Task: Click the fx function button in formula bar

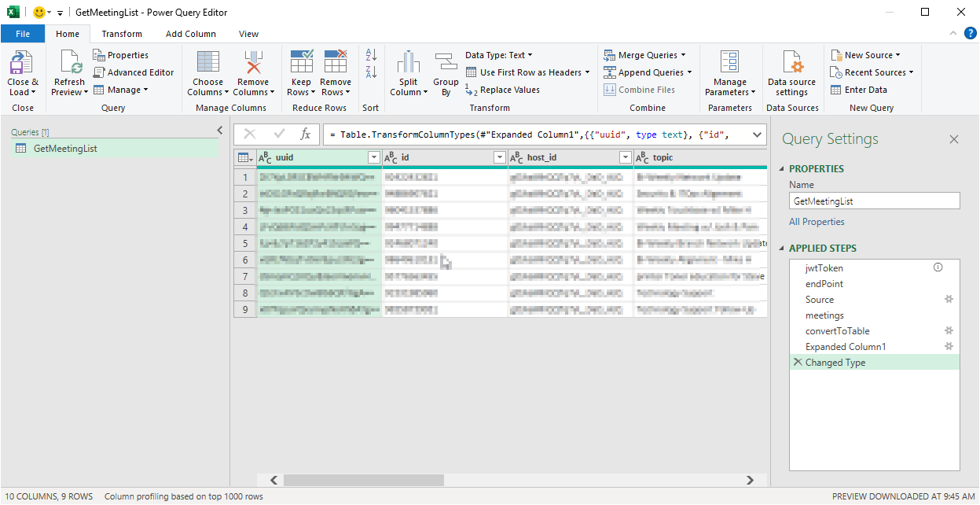Action: 306,135
